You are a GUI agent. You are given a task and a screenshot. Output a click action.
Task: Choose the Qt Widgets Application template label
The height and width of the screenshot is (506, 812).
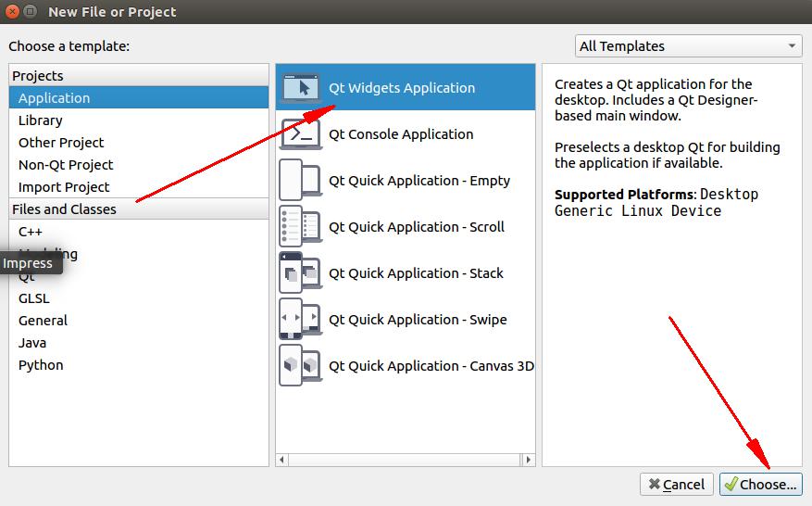pyautogui.click(x=402, y=88)
